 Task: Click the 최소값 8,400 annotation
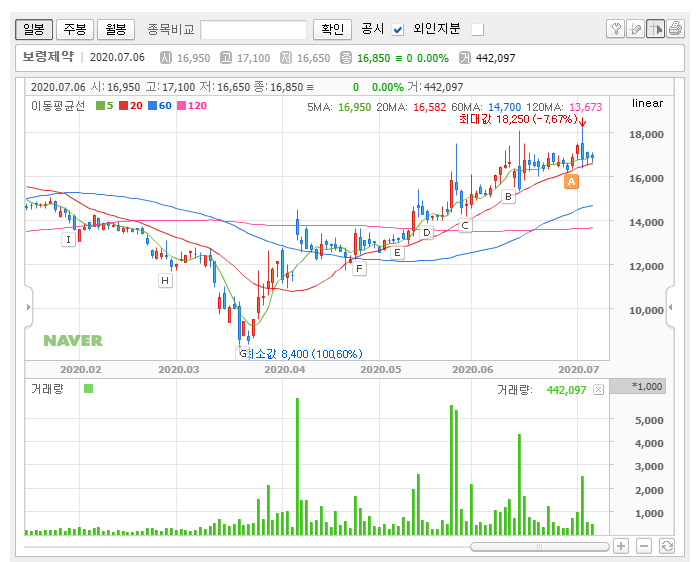[x=304, y=354]
